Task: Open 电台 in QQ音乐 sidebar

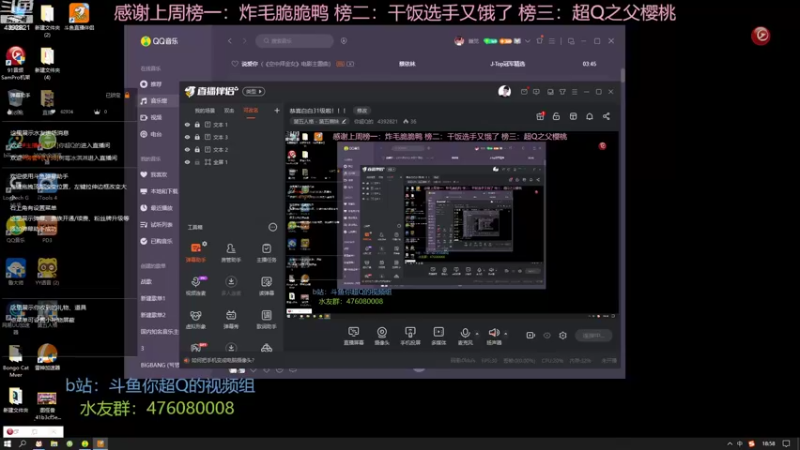Action: click(x=152, y=134)
